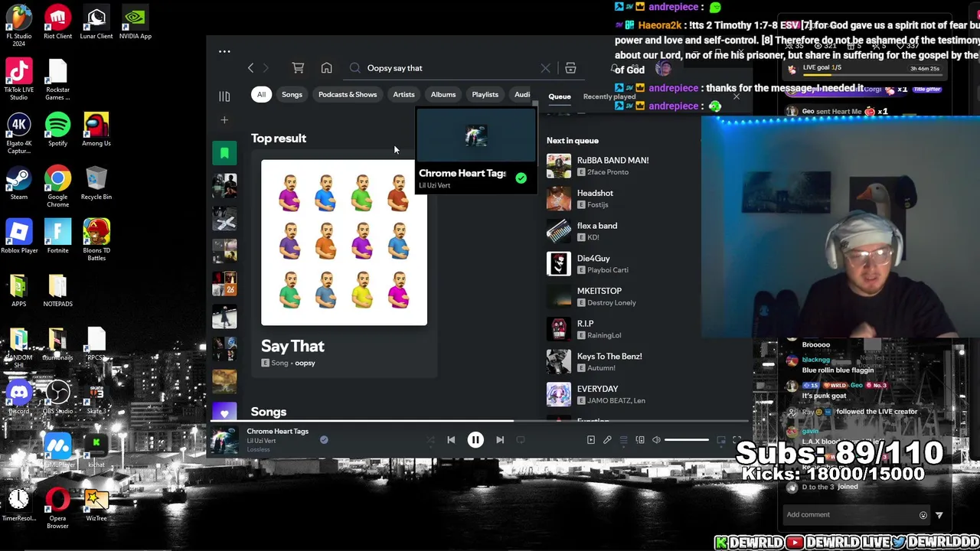Image resolution: width=980 pixels, height=551 pixels.
Task: Open the Say That top result card
Action: pyautogui.click(x=344, y=265)
